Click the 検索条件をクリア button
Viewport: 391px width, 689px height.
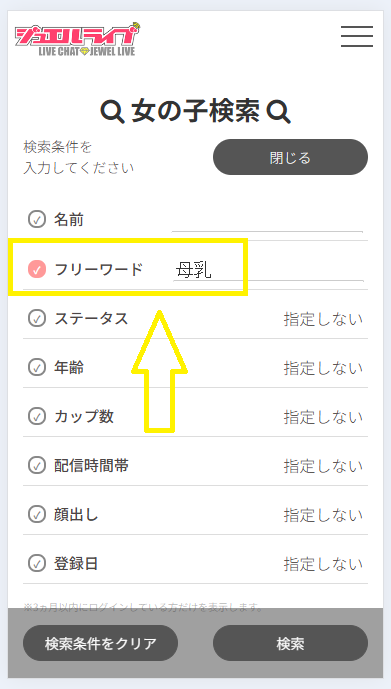101,643
